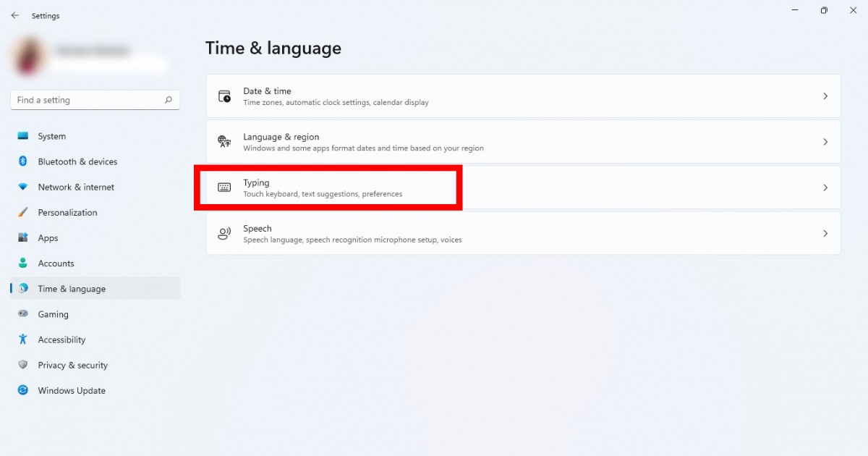Select the Network & internet Wi-Fi icon
The height and width of the screenshot is (456, 868).
click(x=23, y=187)
